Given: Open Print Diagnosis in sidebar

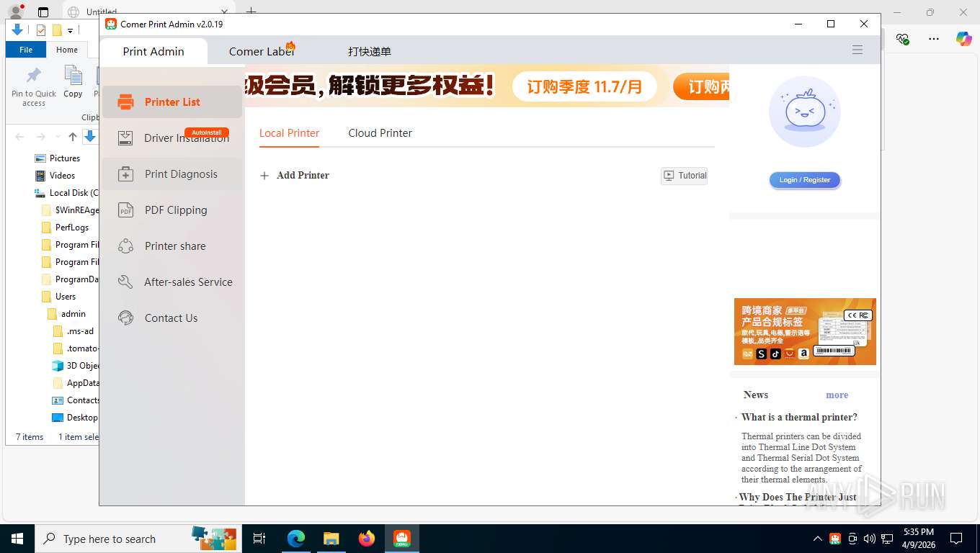Looking at the screenshot, I should 171,174.
